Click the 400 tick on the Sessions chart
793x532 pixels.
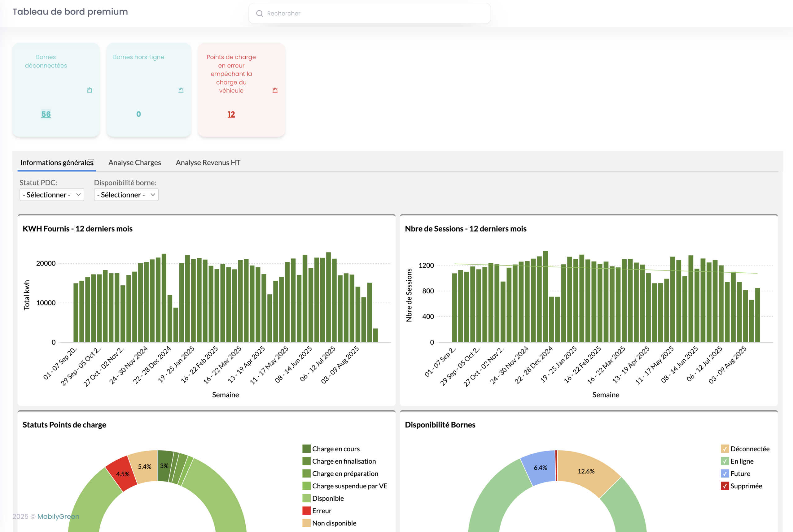428,317
